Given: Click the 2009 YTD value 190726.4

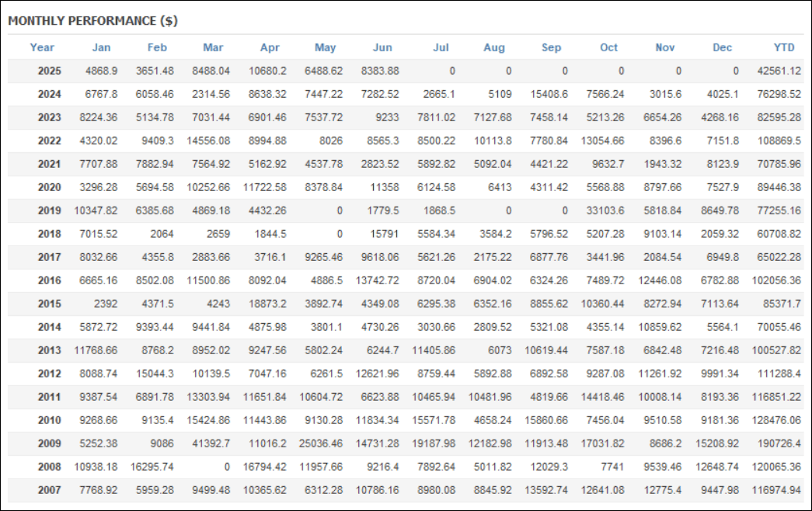Looking at the screenshot, I should pyautogui.click(x=779, y=443).
